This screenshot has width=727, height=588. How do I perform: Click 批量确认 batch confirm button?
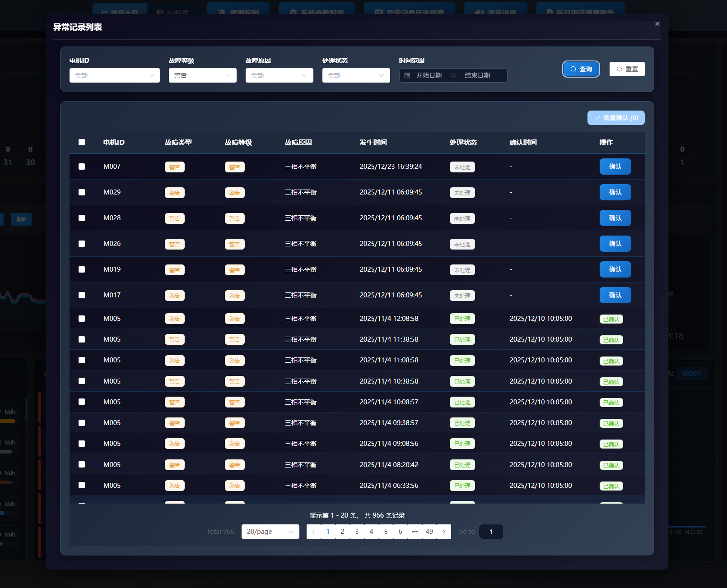[x=615, y=118]
